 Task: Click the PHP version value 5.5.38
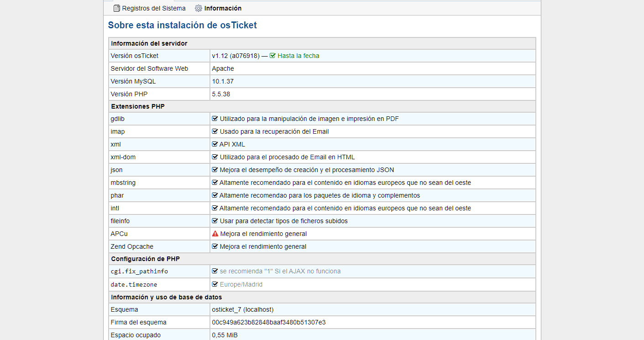click(x=221, y=94)
